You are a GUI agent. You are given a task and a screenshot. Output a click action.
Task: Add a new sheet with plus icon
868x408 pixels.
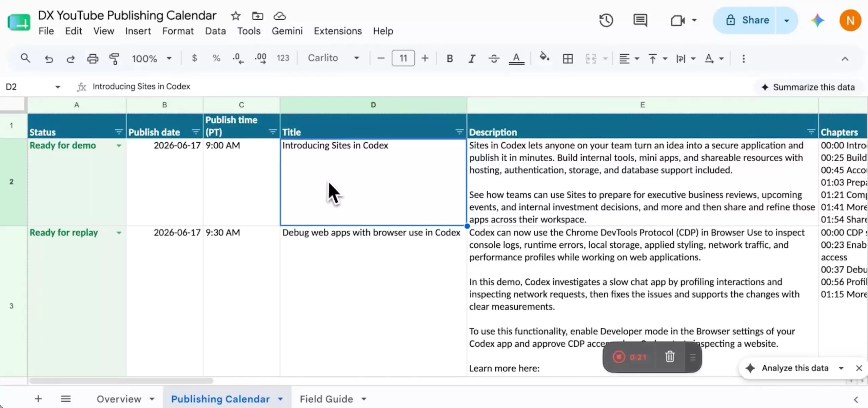point(38,399)
